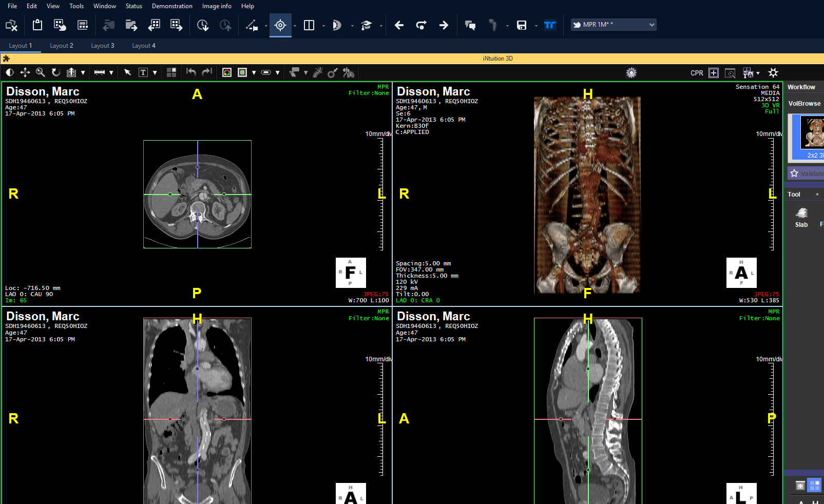Activate the pan tool

25,73
